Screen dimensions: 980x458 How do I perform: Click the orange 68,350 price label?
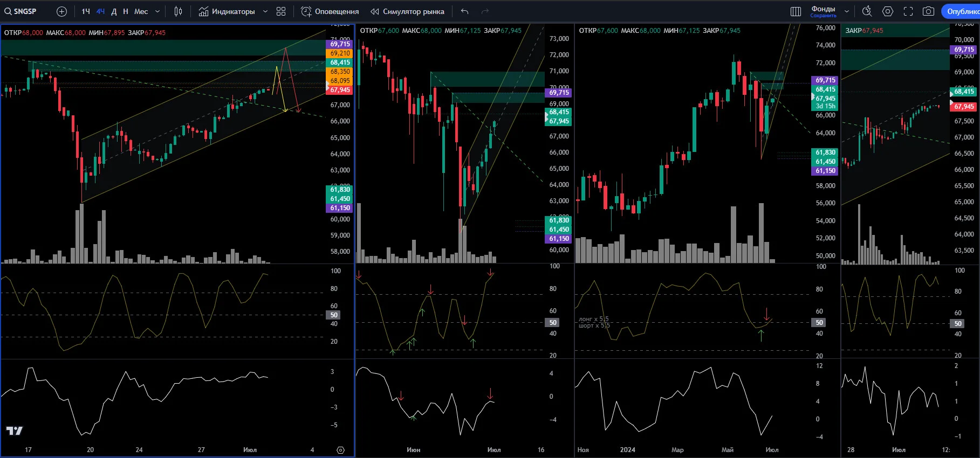tap(340, 72)
